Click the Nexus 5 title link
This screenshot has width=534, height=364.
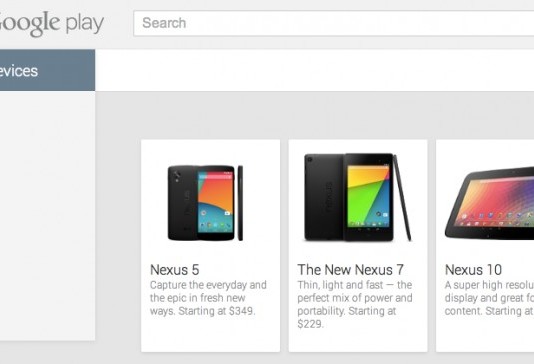pos(174,270)
